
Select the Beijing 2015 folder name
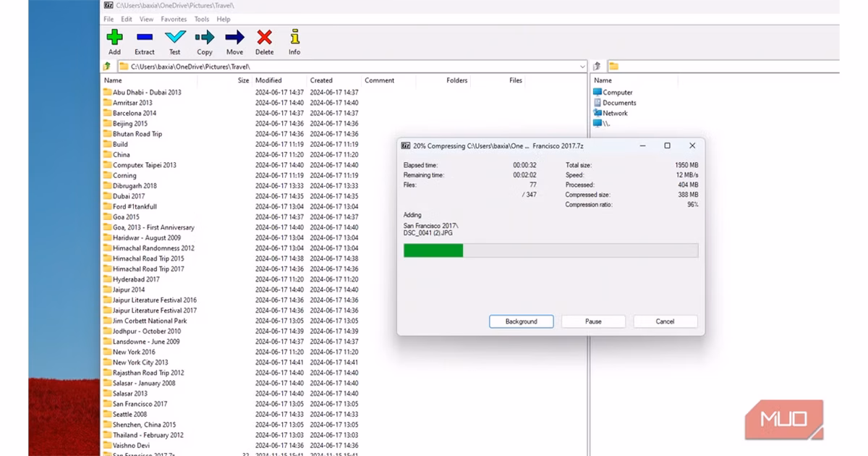point(130,124)
